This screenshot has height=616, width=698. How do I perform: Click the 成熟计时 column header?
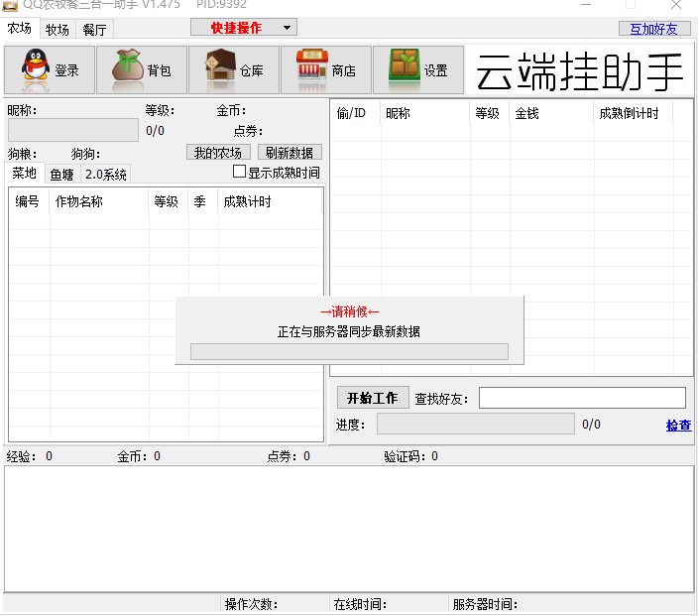click(x=270, y=201)
